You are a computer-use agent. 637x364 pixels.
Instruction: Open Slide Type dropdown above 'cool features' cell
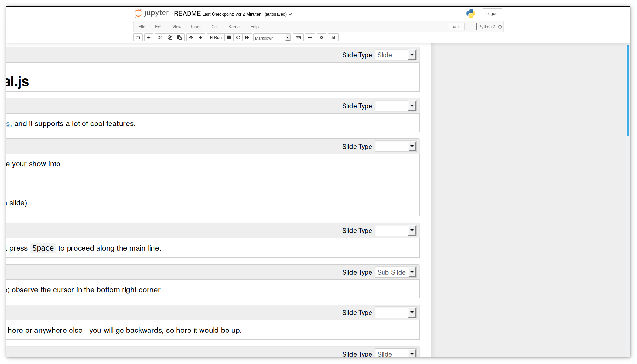click(396, 106)
